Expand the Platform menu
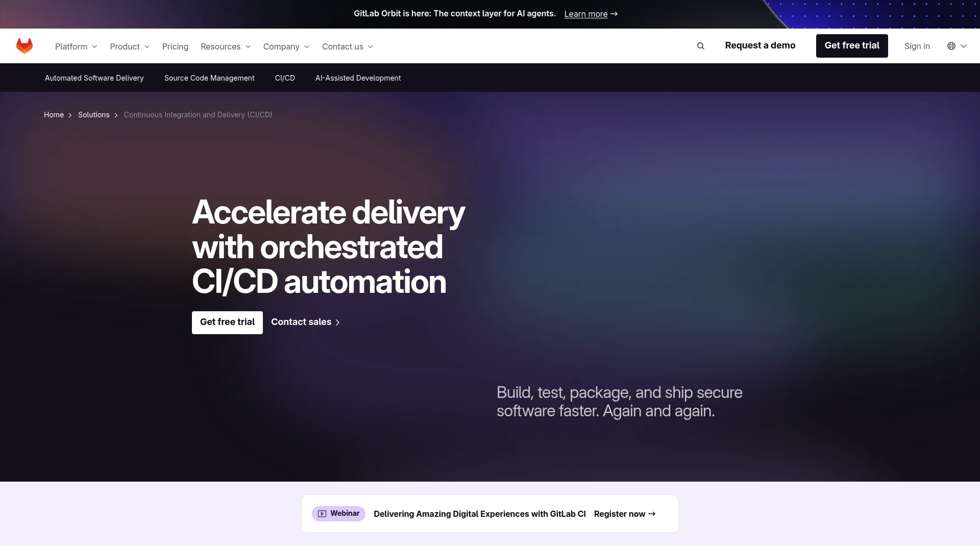The image size is (980, 551). click(76, 46)
